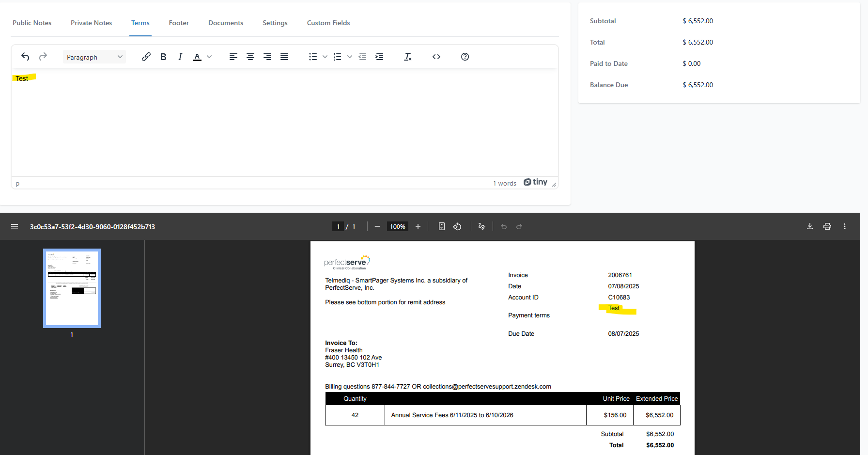Print the invoice PDF
868x455 pixels.
coord(827,226)
